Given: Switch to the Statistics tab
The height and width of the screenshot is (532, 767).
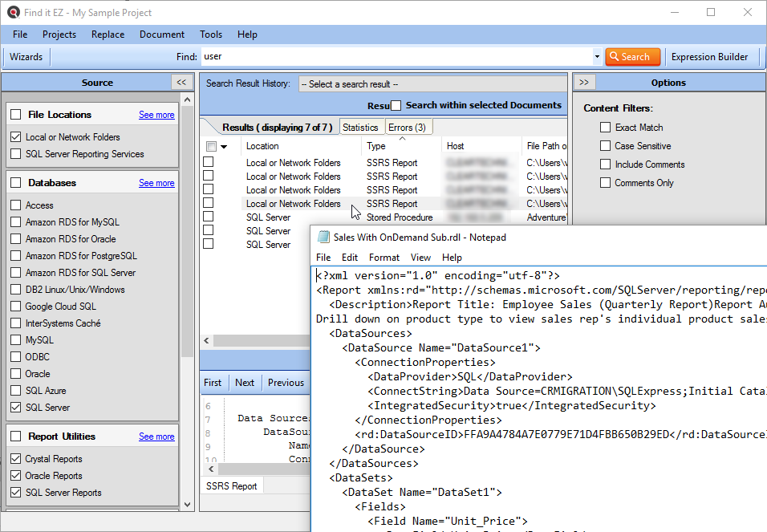Looking at the screenshot, I should click(x=360, y=128).
